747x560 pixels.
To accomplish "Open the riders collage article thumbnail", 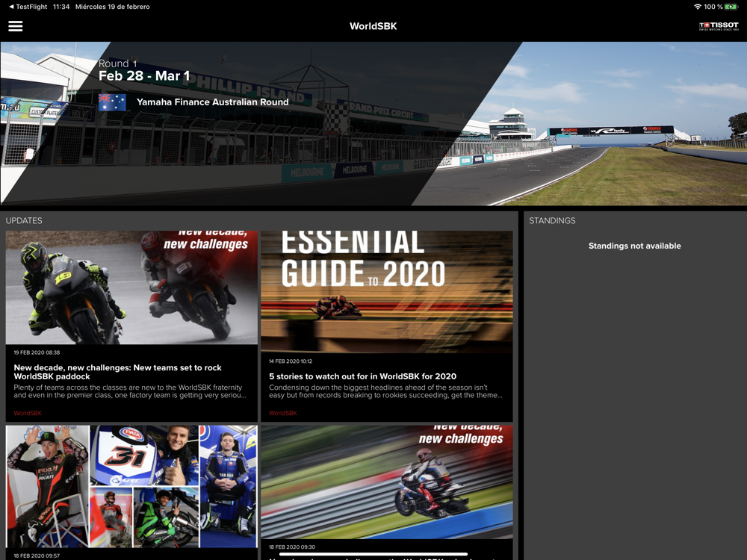I will (x=131, y=487).
